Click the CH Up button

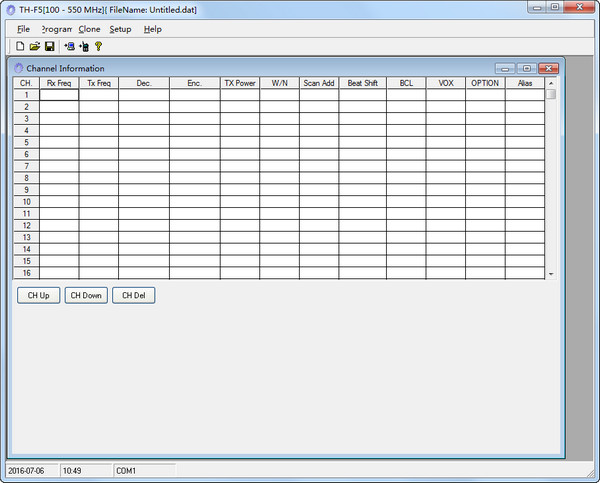click(39, 295)
